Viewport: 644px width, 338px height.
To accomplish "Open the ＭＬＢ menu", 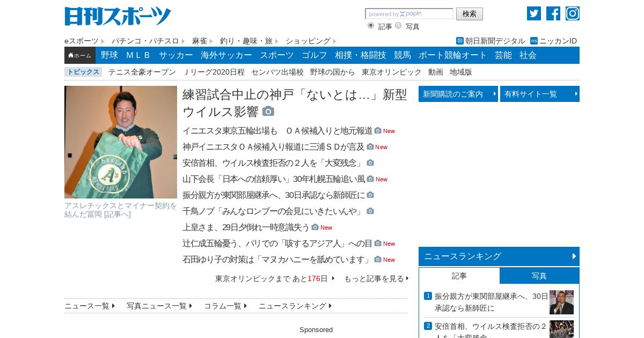I will [138, 55].
